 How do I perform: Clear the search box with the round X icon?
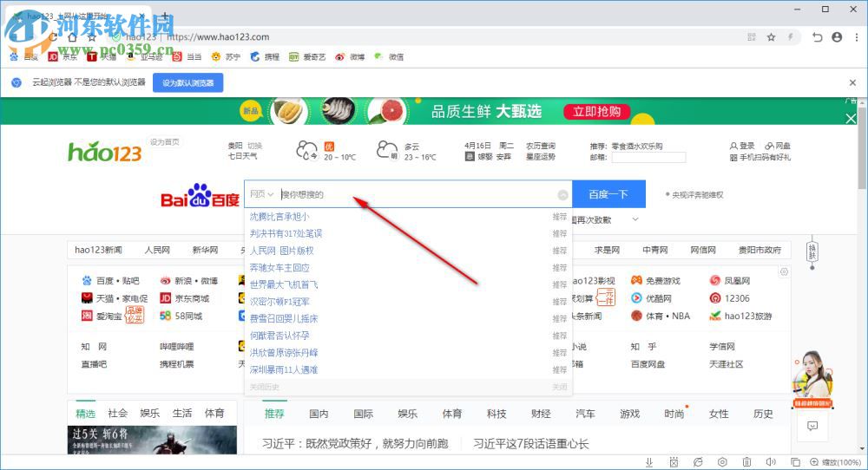562,194
